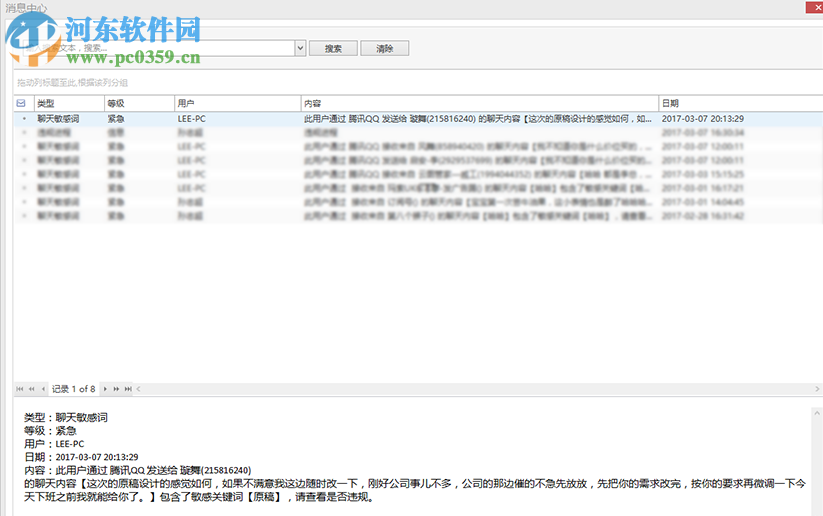Select the row dated 2017-03-03 15:15:25
Screen dimensions: 823x516
tap(418, 174)
